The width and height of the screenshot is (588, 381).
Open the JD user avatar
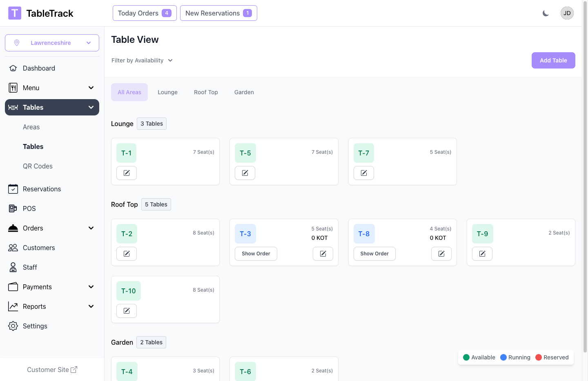567,13
